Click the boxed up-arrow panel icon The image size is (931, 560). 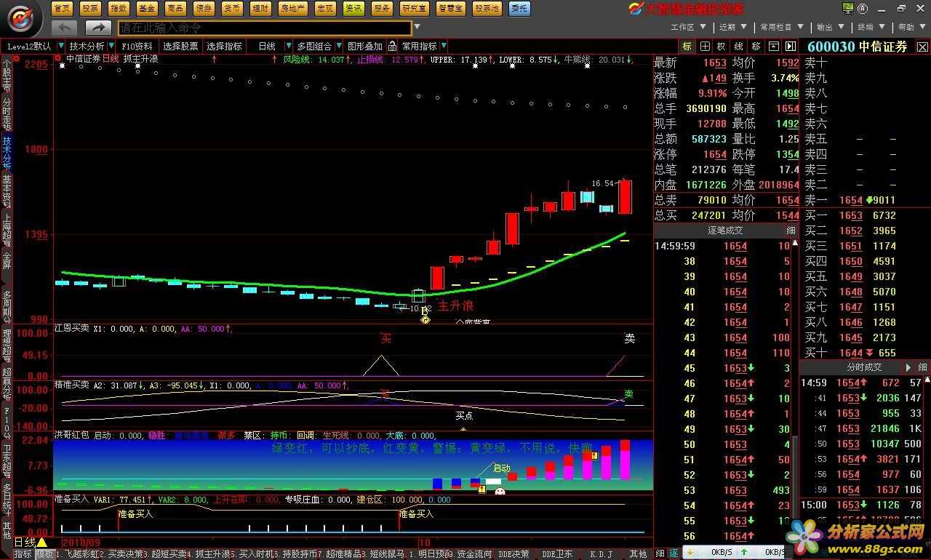coord(773,46)
